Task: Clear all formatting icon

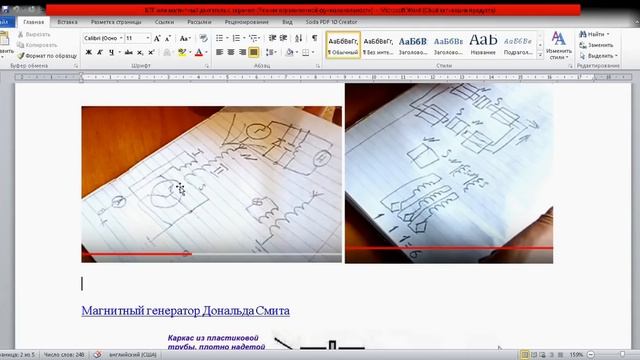Action: point(203,38)
